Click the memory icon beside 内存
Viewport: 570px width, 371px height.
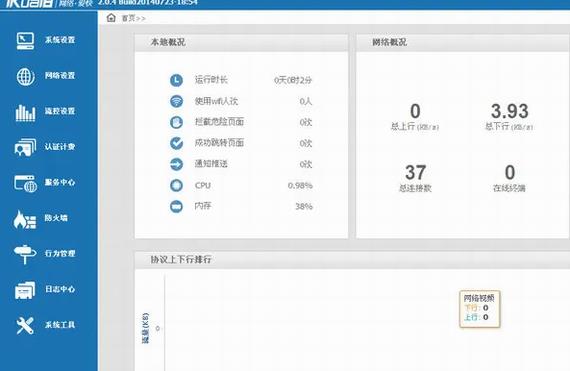[x=177, y=206]
